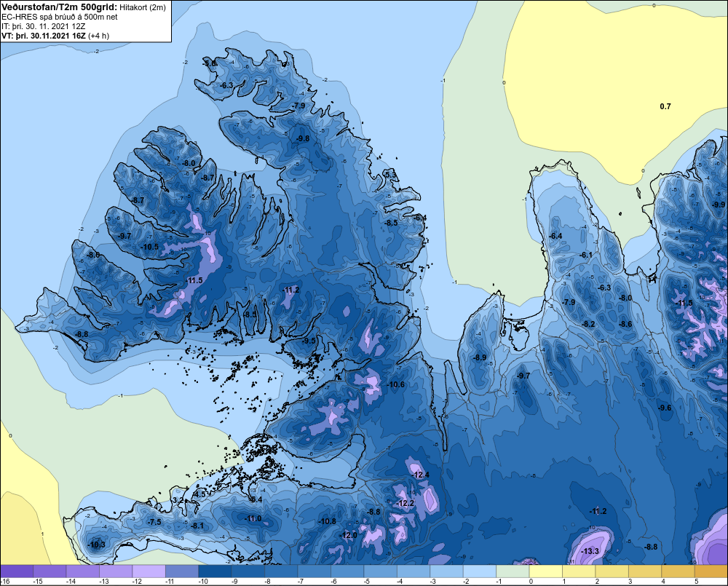Pick the legend swatch between -11 and -10
The image size is (728, 586).
click(x=182, y=571)
